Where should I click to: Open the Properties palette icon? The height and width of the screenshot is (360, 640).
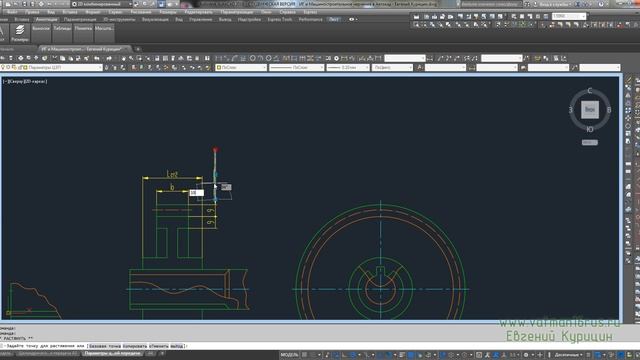(x=157, y=58)
